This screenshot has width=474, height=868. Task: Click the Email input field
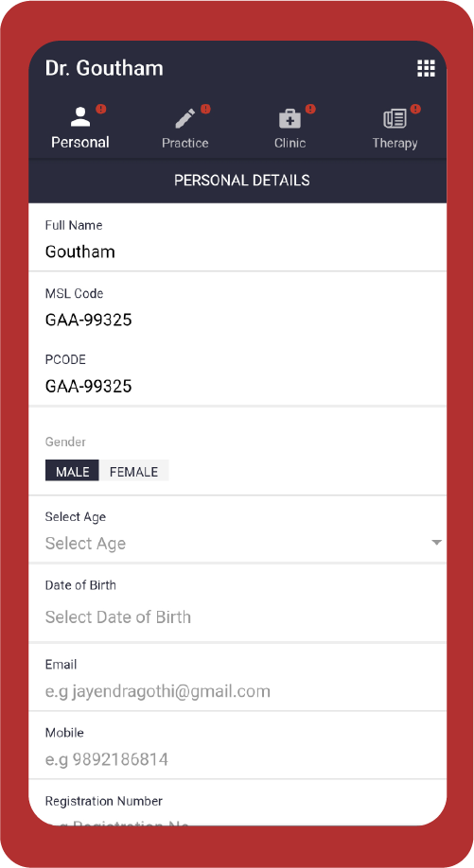pyautogui.click(x=237, y=691)
